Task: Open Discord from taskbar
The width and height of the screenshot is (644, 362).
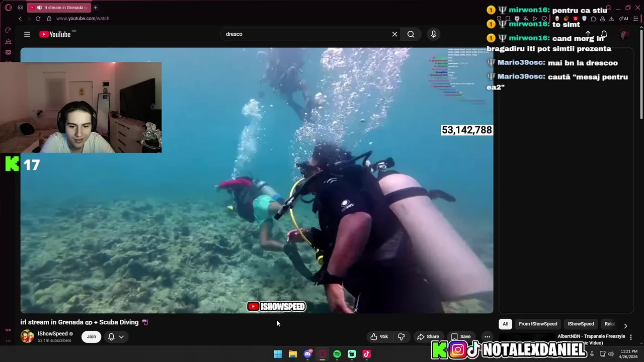Action: (x=307, y=354)
